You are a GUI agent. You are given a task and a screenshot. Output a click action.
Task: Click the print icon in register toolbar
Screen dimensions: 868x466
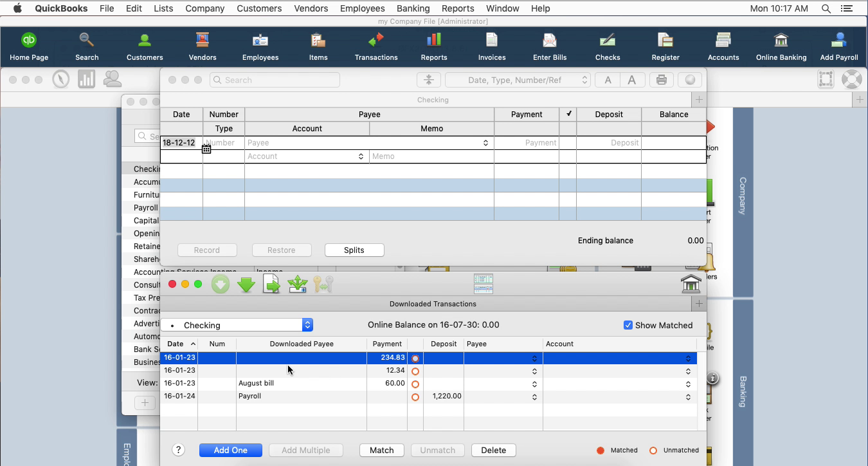662,80
